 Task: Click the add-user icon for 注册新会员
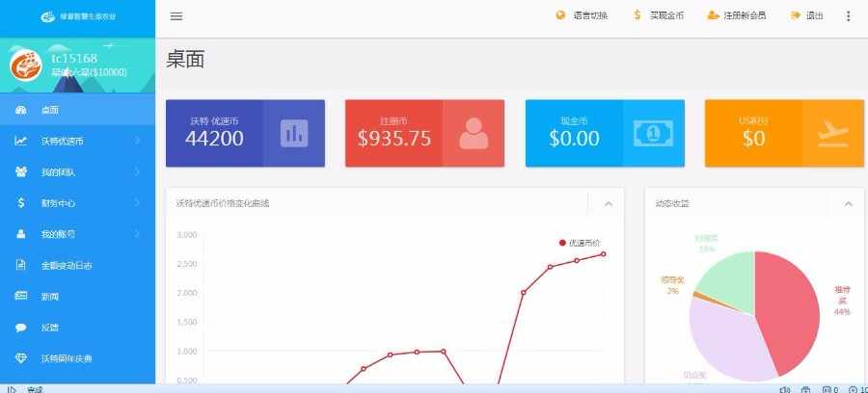713,15
